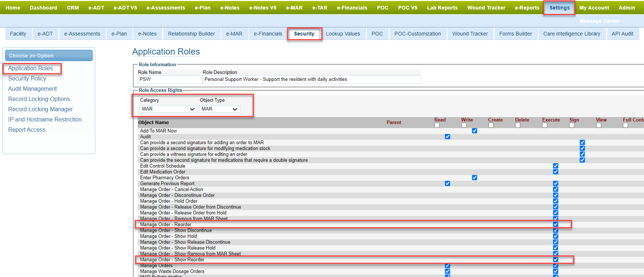The width and height of the screenshot is (644, 277).
Task: Toggle the Execute column header checkbox
Action: pos(545,125)
